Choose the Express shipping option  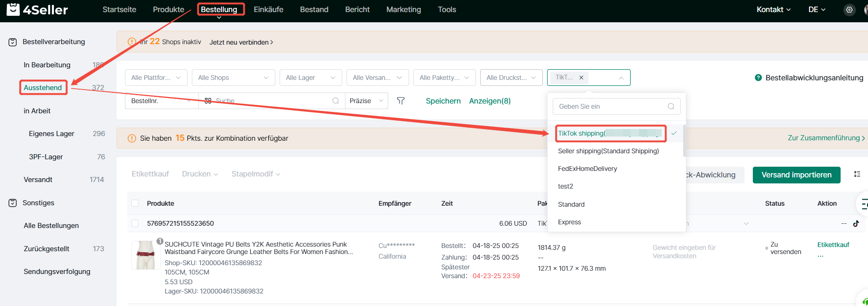coord(569,222)
